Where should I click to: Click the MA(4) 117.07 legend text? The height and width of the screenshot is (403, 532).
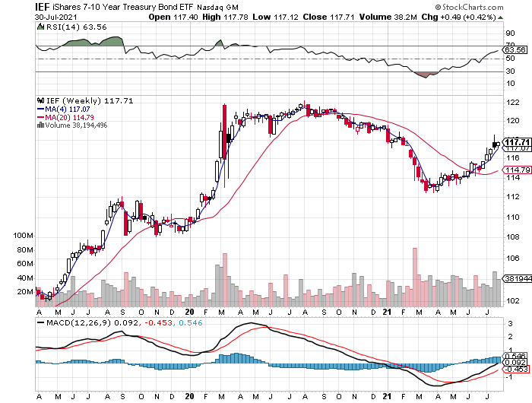(x=68, y=109)
